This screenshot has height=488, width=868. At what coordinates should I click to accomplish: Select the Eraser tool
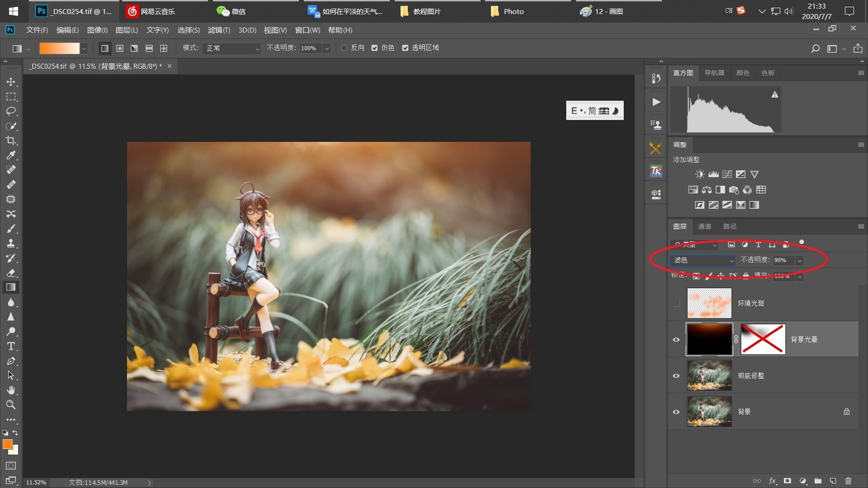(11, 272)
